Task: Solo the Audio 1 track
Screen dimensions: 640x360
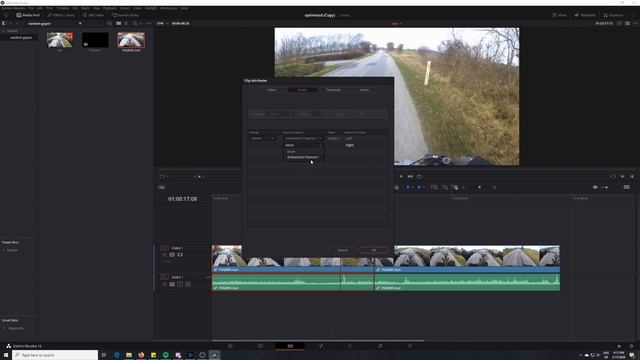Action: pos(180,284)
